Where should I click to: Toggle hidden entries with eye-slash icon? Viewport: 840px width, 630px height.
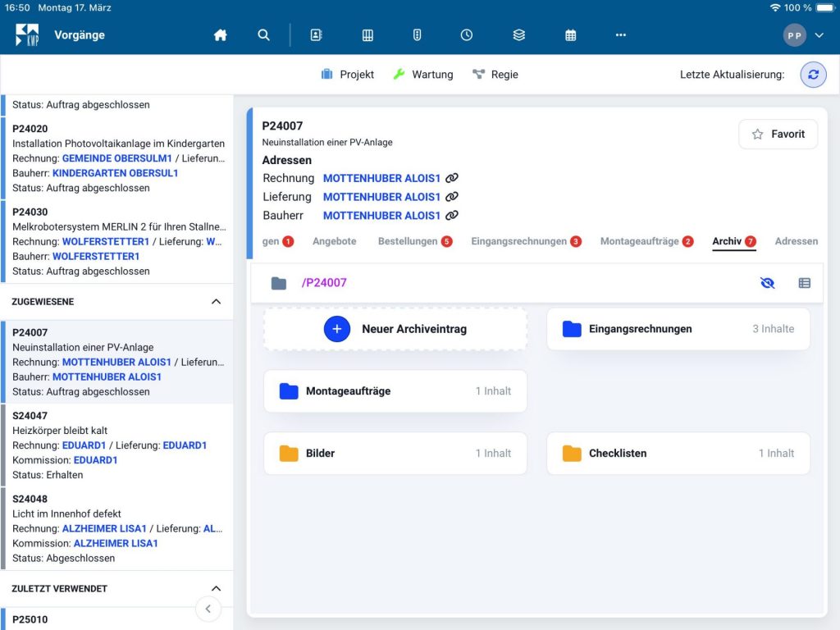[x=767, y=283]
